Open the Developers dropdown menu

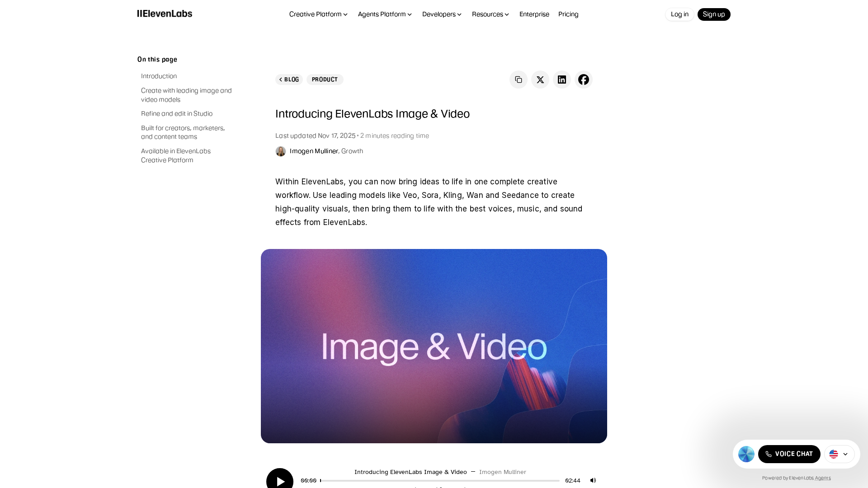[442, 14]
